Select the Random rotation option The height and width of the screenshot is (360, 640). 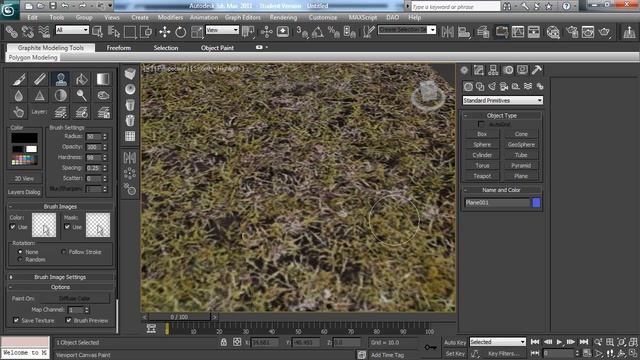pyautogui.click(x=20, y=260)
